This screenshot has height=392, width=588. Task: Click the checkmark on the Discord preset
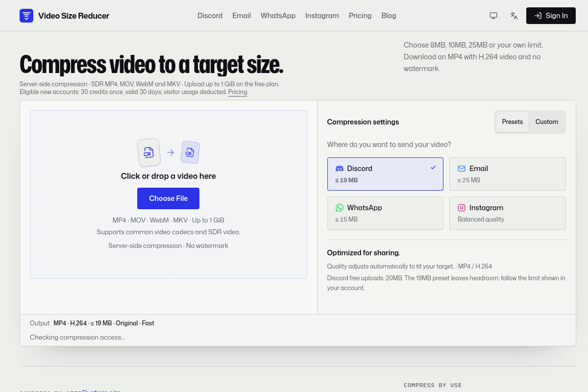point(433,168)
